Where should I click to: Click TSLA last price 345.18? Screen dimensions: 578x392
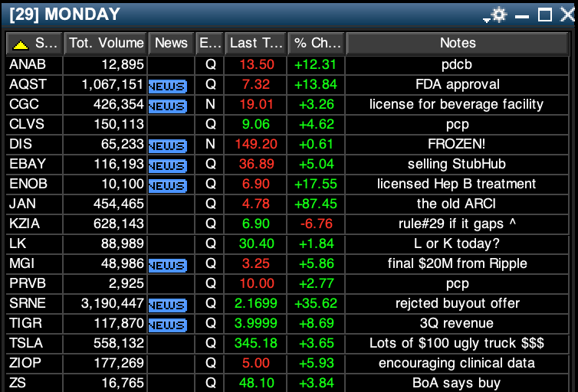pyautogui.click(x=256, y=343)
